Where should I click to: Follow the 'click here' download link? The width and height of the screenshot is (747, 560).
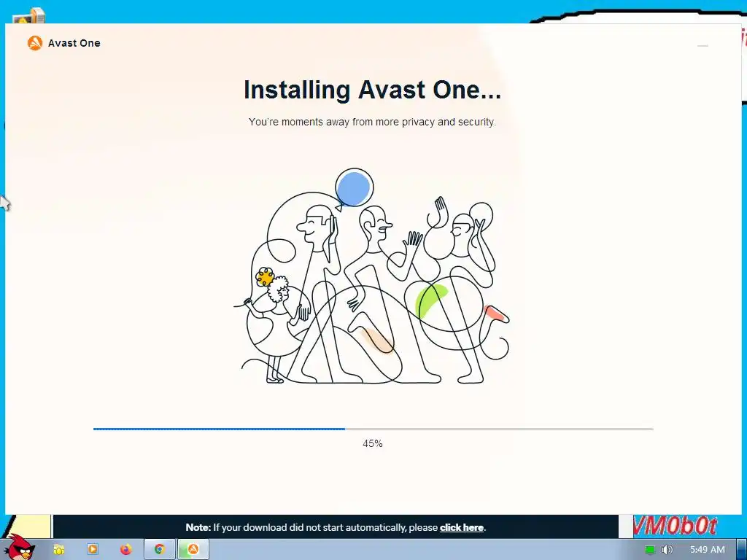(462, 528)
